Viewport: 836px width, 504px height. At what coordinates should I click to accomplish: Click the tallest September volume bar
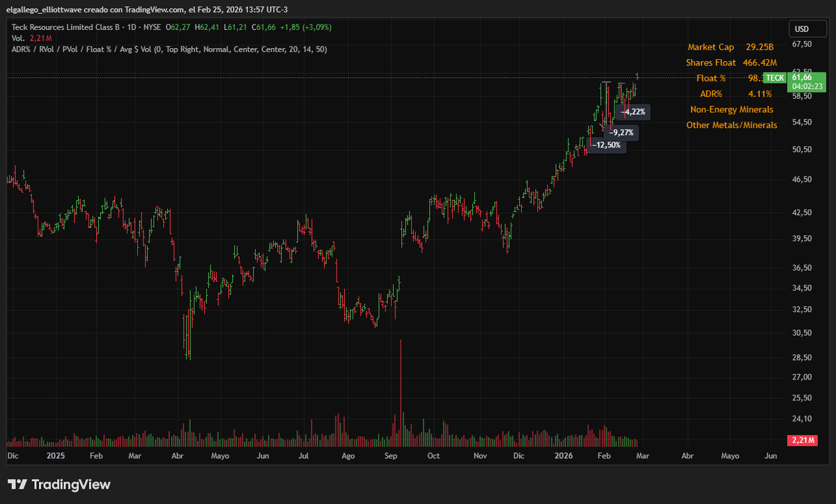click(401, 393)
